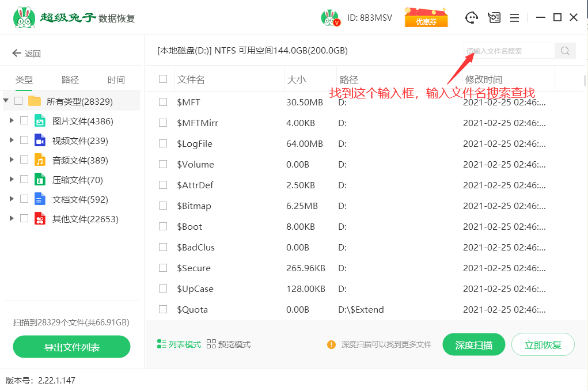Expand the 文档文件 tree node
This screenshot has height=391, width=588.
tap(11, 199)
